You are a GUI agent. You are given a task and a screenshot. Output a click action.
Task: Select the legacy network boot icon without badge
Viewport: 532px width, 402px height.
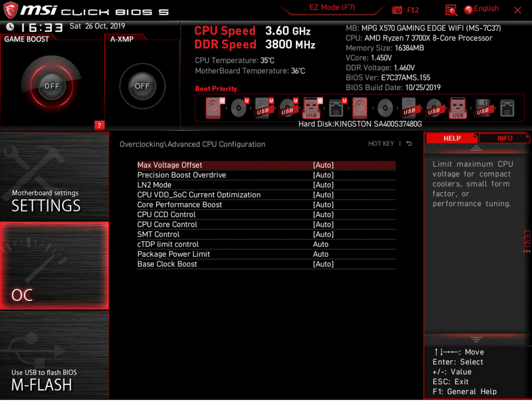point(507,108)
